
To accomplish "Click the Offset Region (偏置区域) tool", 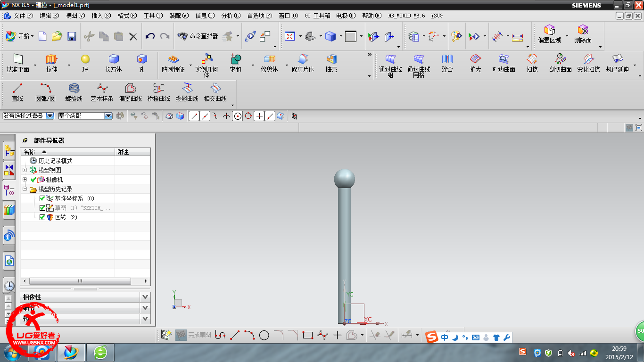I will 550,34.
